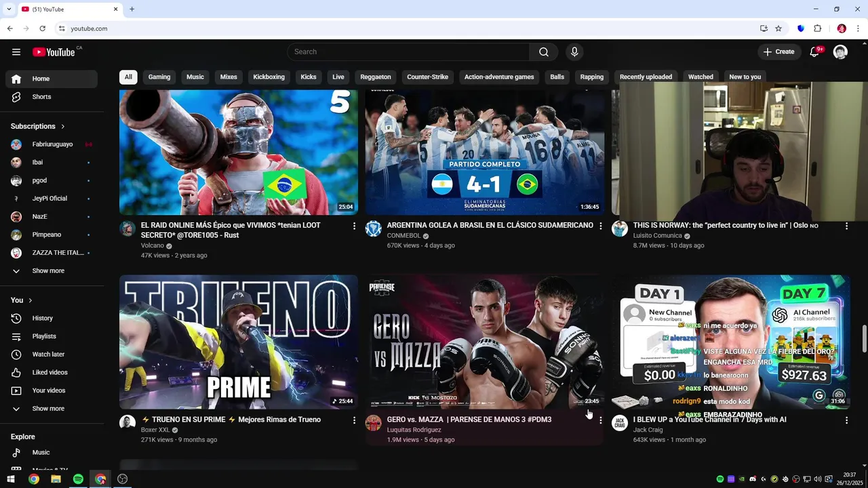
Task: Open the CONMEBOL channel avatar
Action: click(374, 228)
